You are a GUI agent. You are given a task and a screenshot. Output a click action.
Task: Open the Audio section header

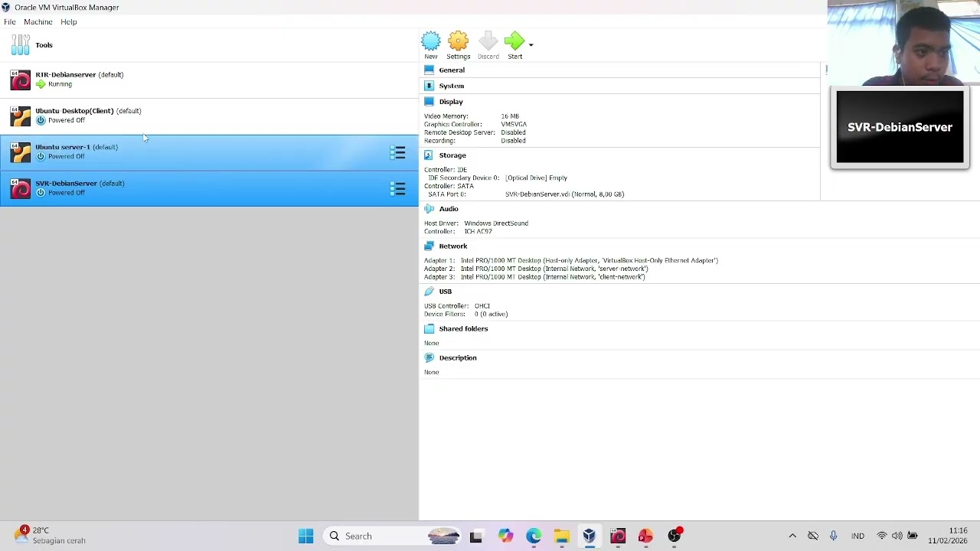coord(449,209)
